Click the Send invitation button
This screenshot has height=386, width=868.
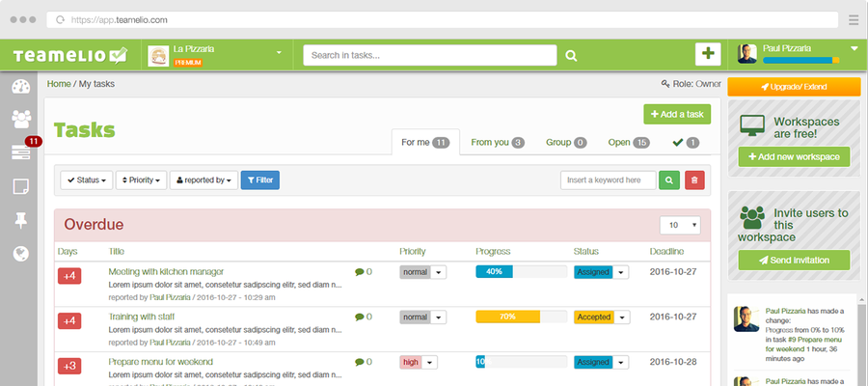tap(794, 260)
